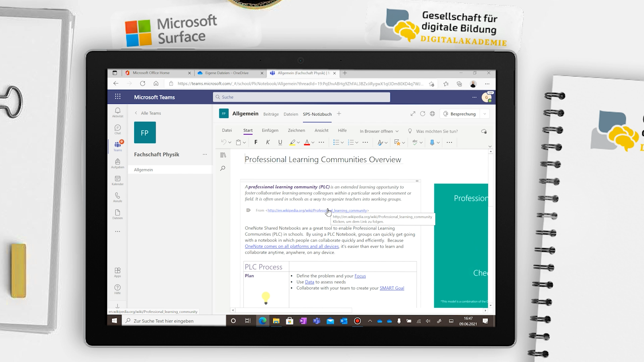Open Chat in Teams sidebar

point(118,129)
